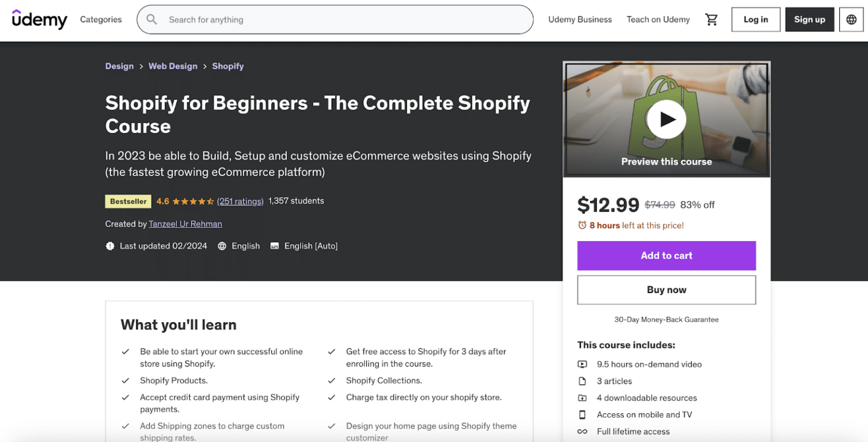Image resolution: width=868 pixels, height=442 pixels.
Task: Click the mobile and TV access icon
Action: (x=583, y=415)
